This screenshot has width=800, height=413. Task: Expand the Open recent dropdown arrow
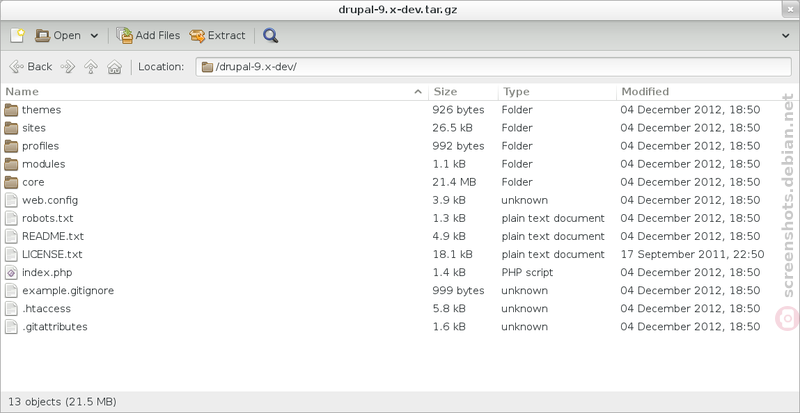click(x=94, y=36)
